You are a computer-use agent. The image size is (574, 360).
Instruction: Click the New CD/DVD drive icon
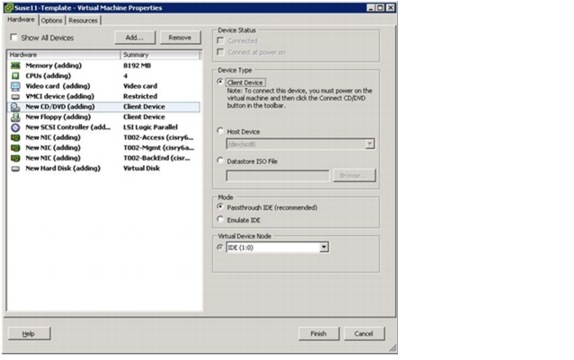(15, 107)
